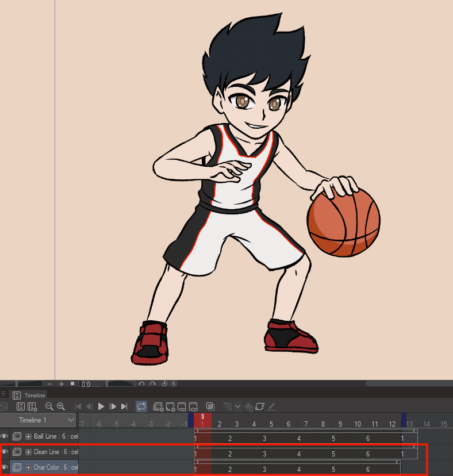Jump to the last frame
Viewport: 453px width, 476px height.
(x=124, y=406)
